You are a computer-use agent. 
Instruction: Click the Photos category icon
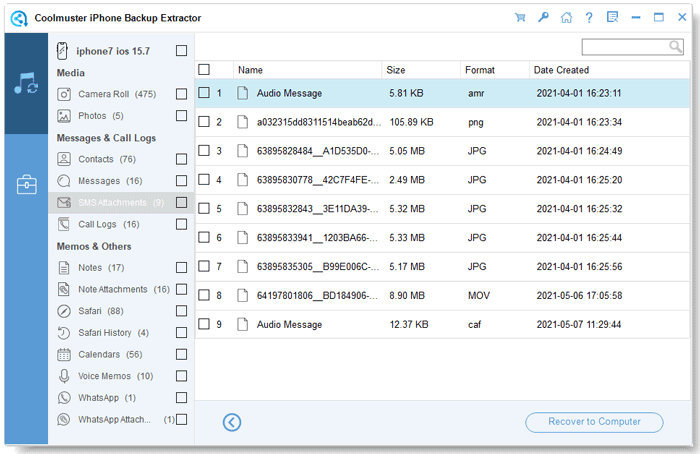(x=64, y=116)
